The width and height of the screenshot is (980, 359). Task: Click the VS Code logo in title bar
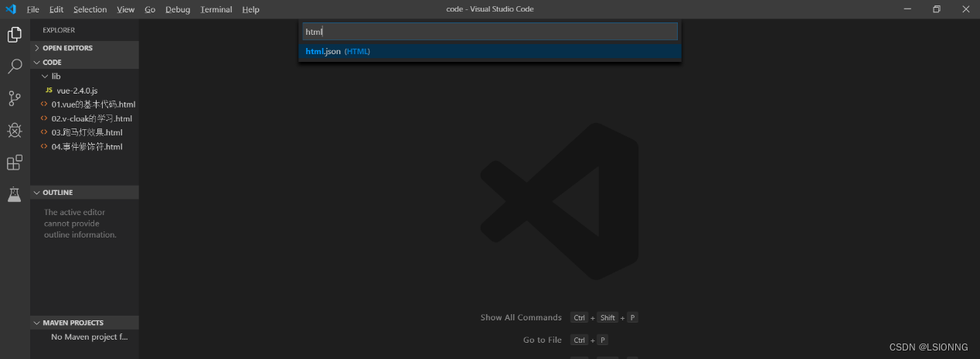coord(11,9)
